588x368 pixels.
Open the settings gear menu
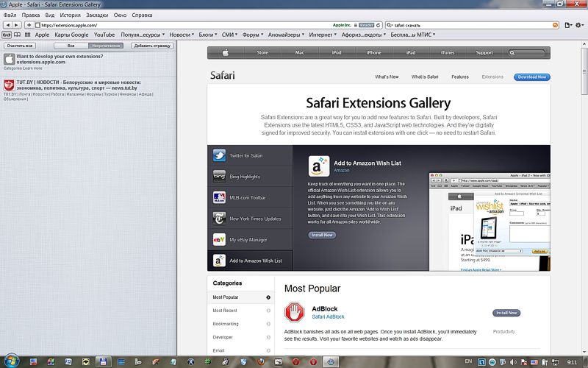(579, 25)
